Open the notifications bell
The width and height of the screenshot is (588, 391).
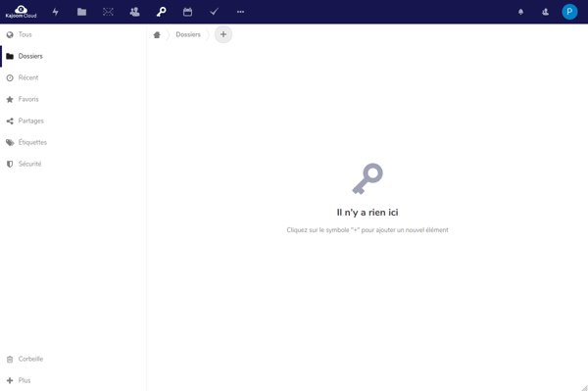point(521,12)
